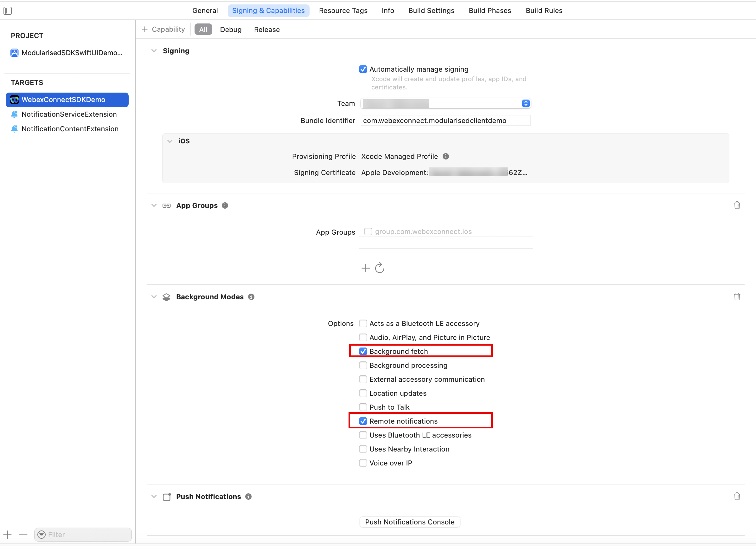Click the Background Modes trash icon
This screenshot has width=756, height=546.
(737, 296)
